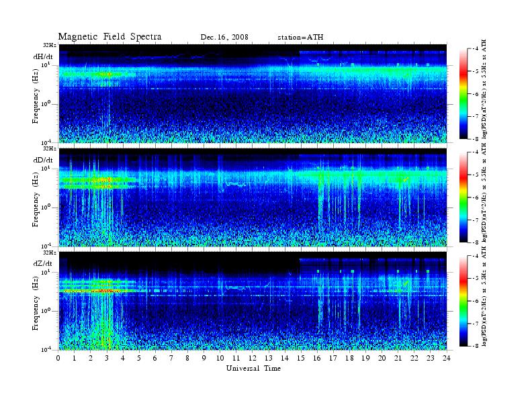This screenshot has height=411, width=532.
Task: Select the dZ/dt panel label
Action: pyautogui.click(x=43, y=263)
